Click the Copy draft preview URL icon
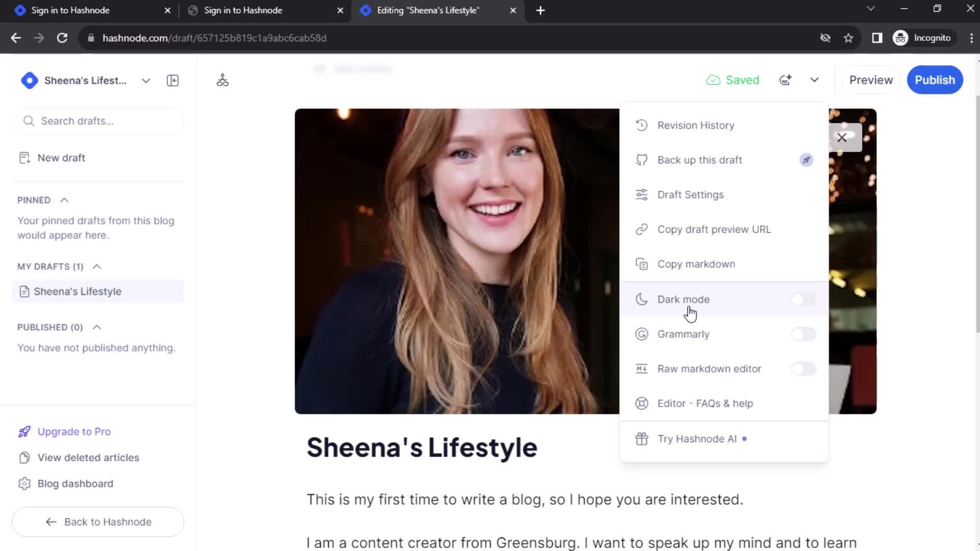Screen dimensions: 980x551 642,230
